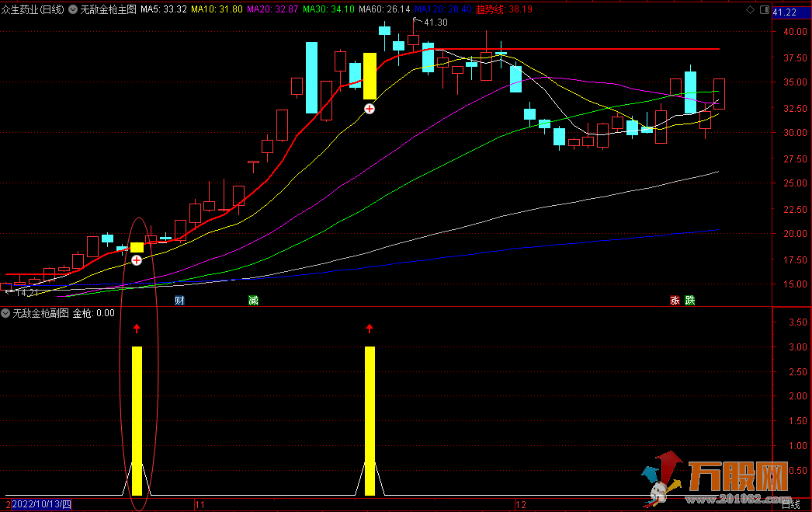Click the 20.00 price axis label
The image size is (812, 512).
point(795,234)
